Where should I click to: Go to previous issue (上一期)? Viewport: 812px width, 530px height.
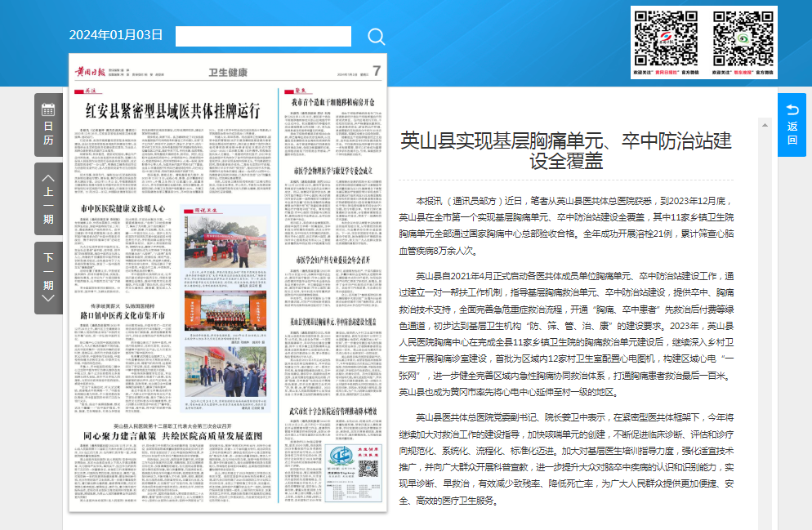coord(48,198)
